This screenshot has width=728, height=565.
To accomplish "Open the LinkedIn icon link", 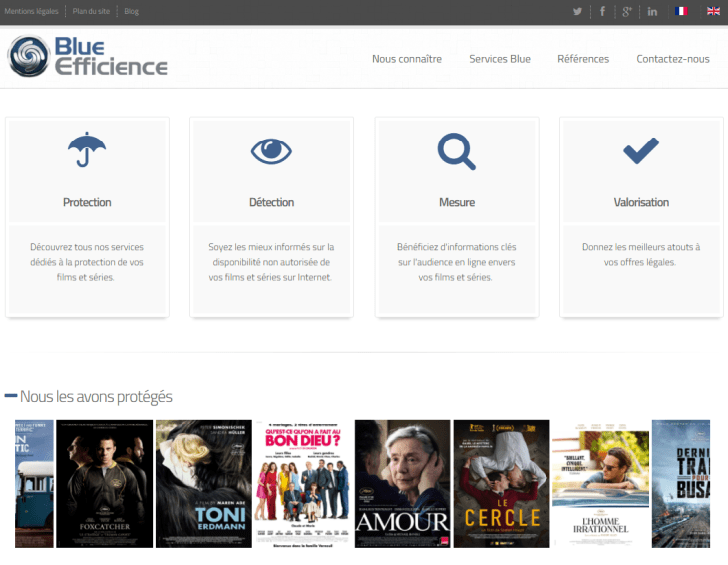I will (652, 12).
